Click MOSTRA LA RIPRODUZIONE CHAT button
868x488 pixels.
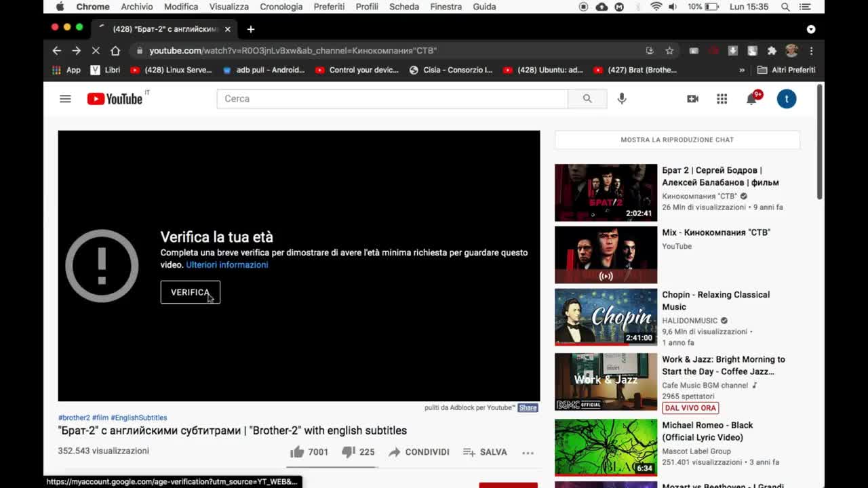click(x=677, y=140)
